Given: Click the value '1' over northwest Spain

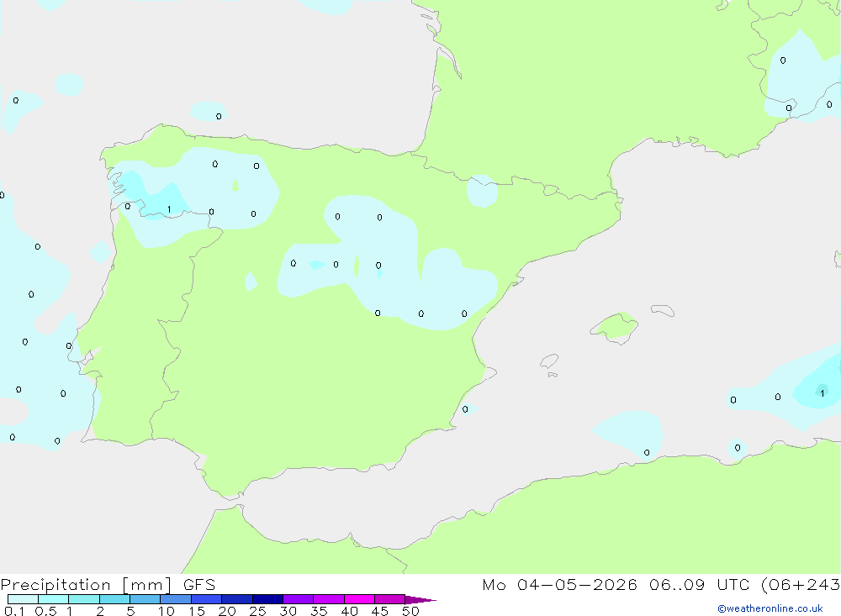Looking at the screenshot, I should (170, 209).
